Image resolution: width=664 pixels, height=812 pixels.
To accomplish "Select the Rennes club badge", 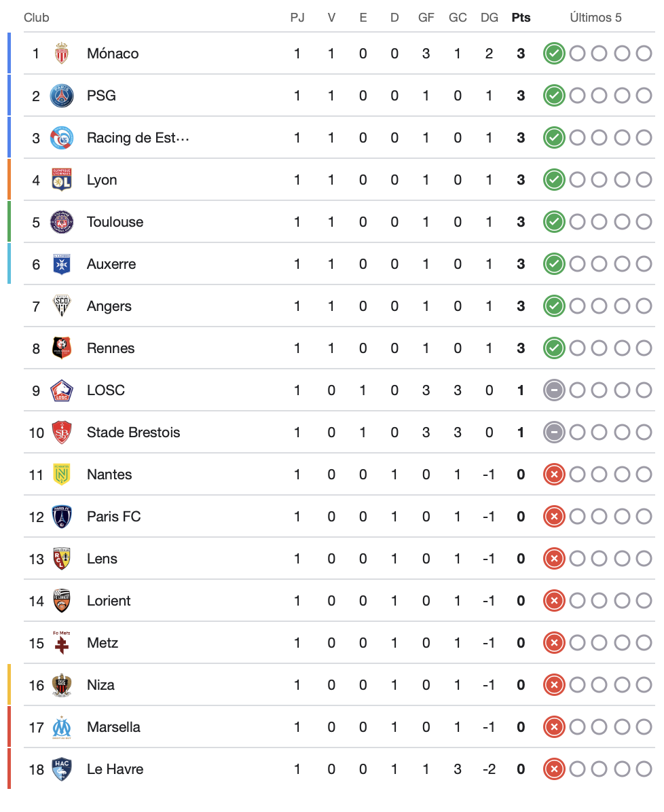I will click(x=62, y=348).
